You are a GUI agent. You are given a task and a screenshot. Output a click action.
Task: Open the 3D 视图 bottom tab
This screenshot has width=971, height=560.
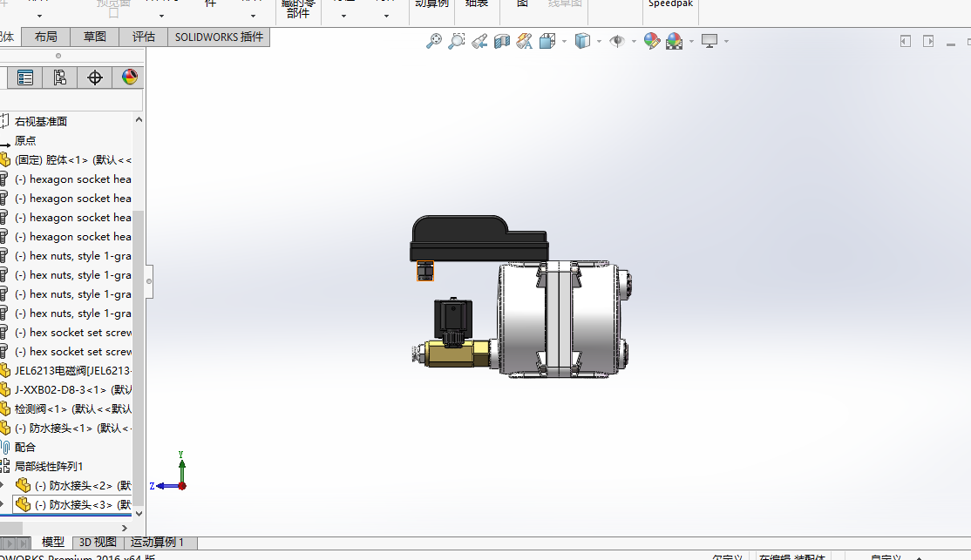pos(97,543)
